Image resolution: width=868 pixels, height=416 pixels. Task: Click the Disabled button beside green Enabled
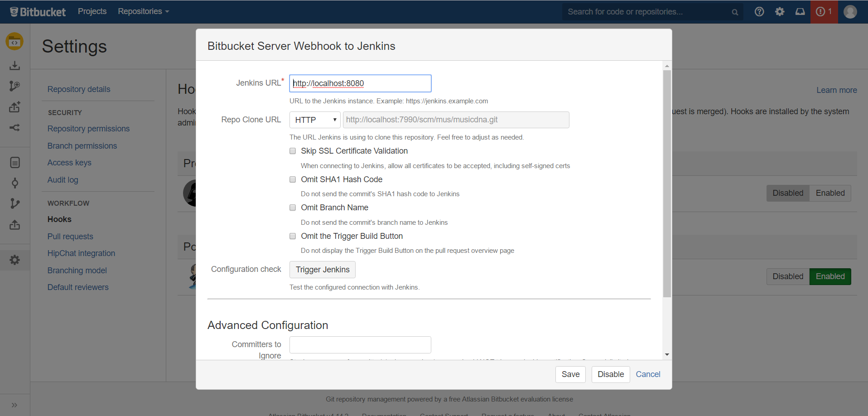click(788, 276)
